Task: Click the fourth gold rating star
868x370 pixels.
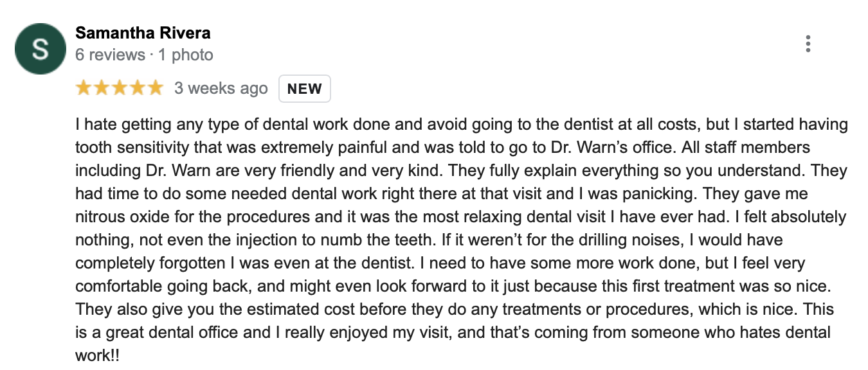Action: (x=137, y=89)
